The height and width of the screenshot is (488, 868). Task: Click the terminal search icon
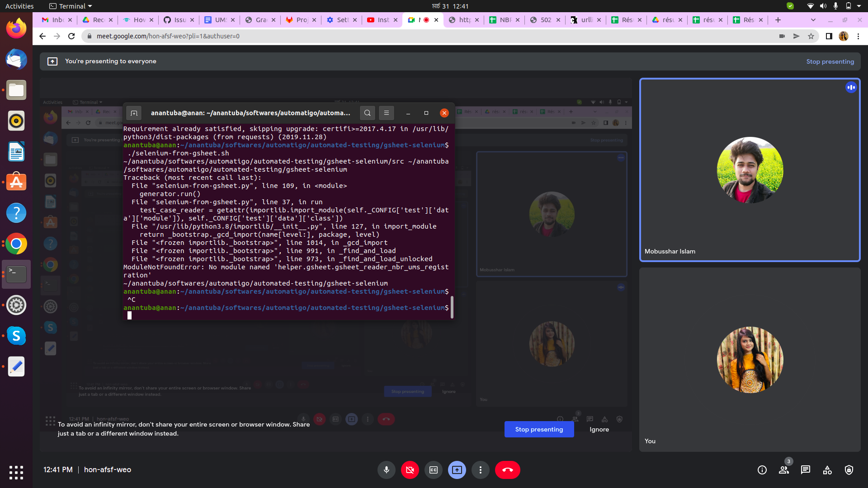point(368,113)
